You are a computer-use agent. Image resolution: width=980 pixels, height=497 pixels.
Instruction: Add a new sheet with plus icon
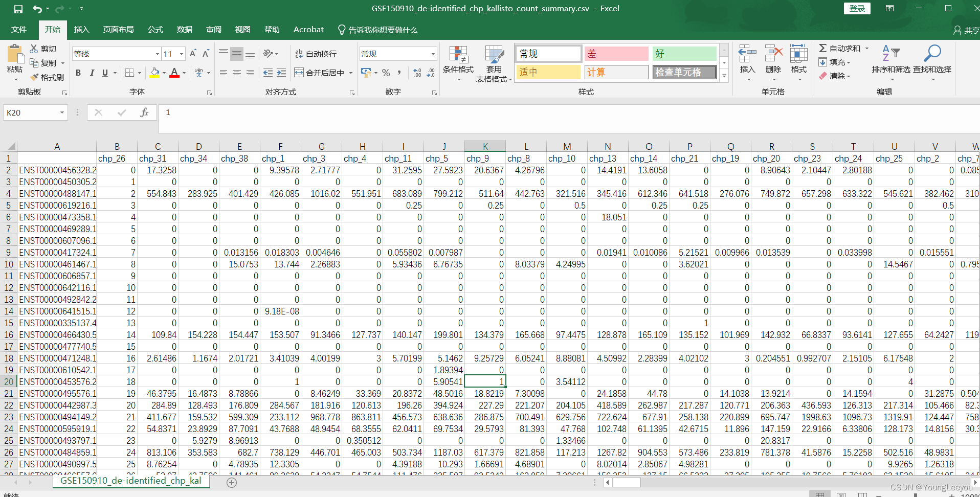point(232,482)
